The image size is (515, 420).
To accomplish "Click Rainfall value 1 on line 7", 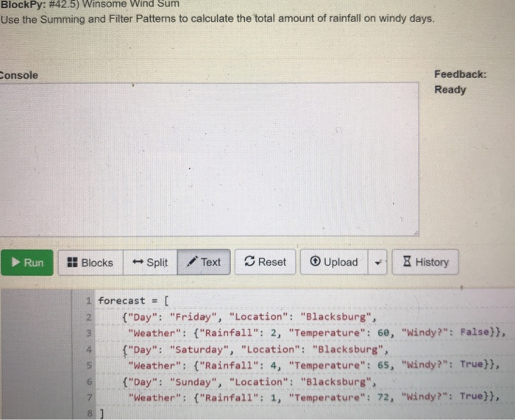I will tap(274, 398).
